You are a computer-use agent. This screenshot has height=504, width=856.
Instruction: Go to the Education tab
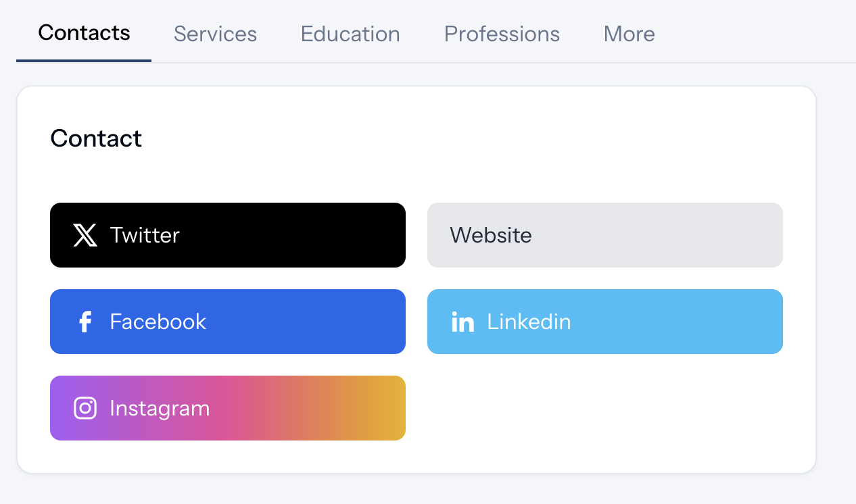pos(350,34)
